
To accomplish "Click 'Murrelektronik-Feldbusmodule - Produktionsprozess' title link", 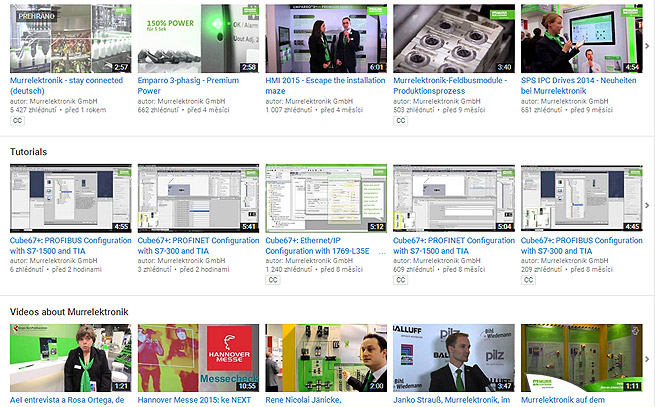I will pyautogui.click(x=450, y=85).
